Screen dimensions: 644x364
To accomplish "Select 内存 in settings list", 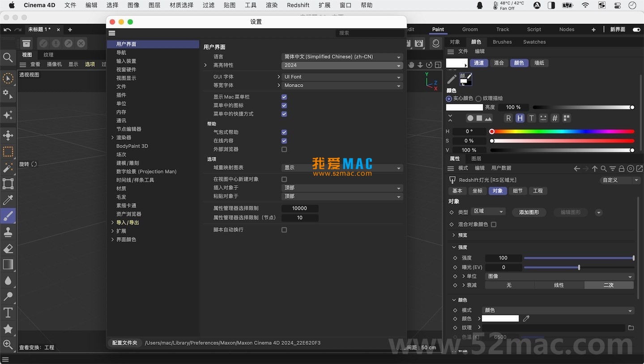I will 121,112.
